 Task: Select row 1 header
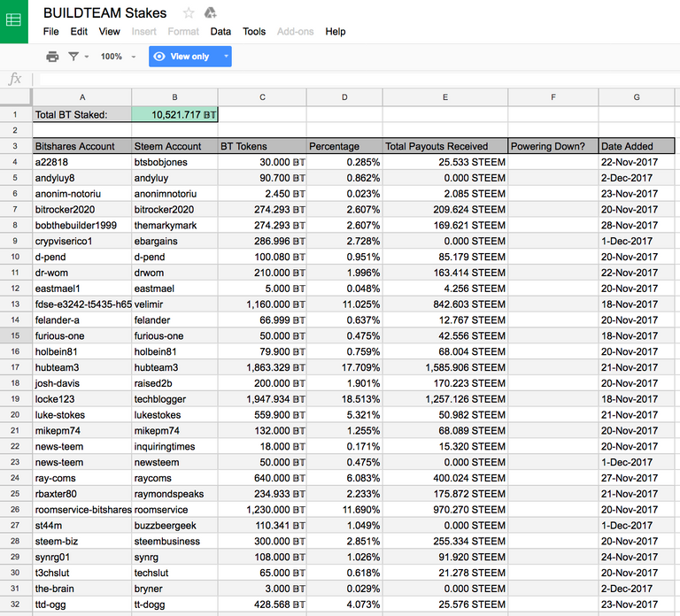point(16,114)
